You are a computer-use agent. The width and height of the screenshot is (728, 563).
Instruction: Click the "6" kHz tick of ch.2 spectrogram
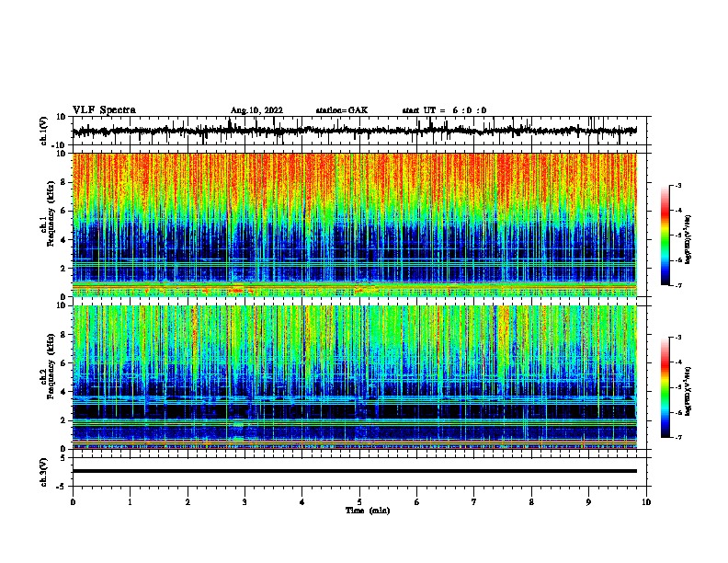click(x=63, y=363)
